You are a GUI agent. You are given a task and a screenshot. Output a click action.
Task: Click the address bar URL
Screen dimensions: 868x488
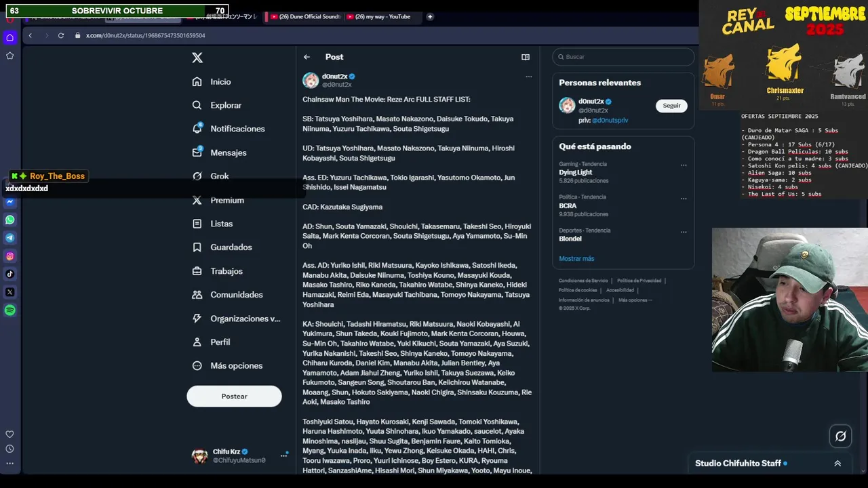[x=145, y=35]
